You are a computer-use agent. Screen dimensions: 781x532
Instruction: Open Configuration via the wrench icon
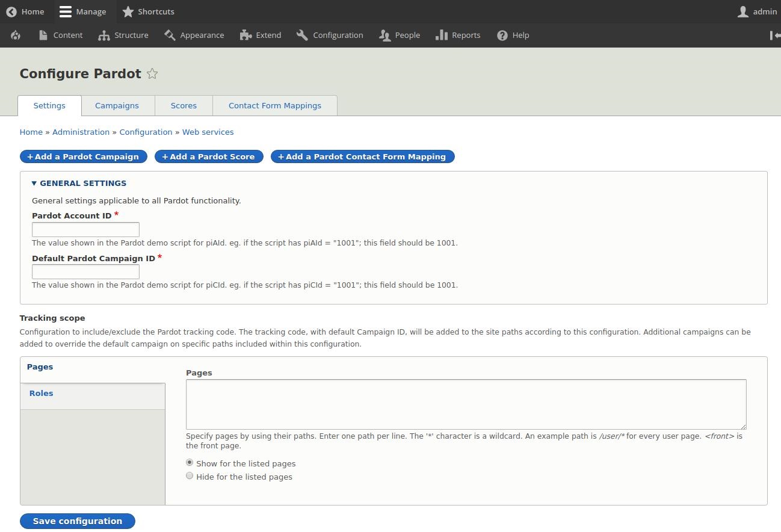pos(301,35)
